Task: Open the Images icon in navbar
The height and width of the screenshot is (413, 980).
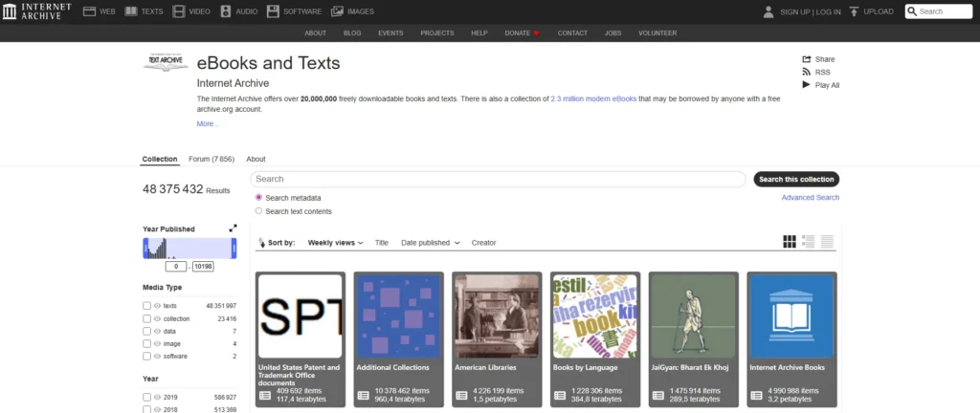Action: click(x=338, y=11)
